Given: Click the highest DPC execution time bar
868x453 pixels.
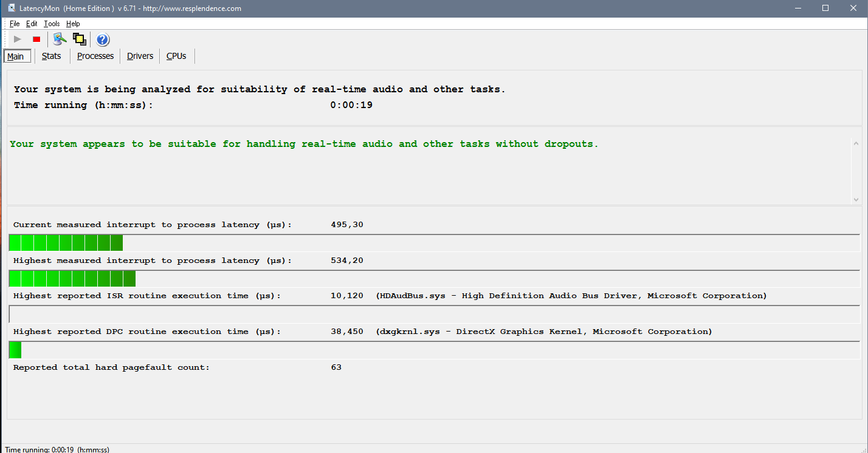Looking at the screenshot, I should click(x=434, y=350).
